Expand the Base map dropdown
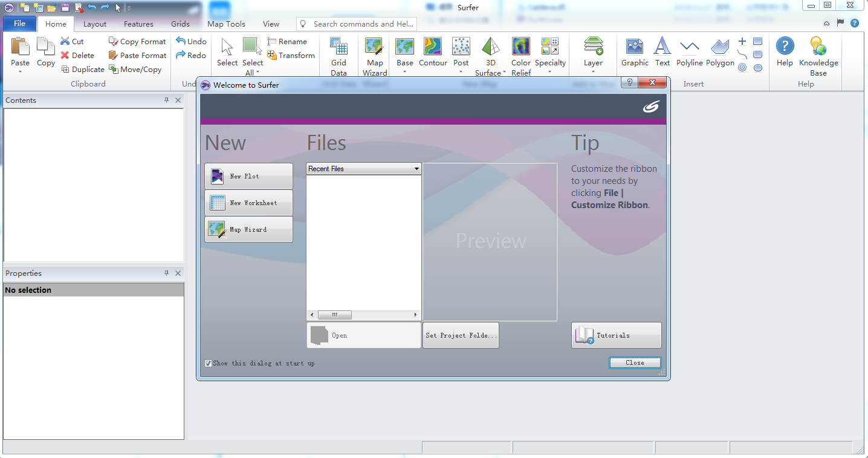Viewport: 868px width, 458px height. pos(404,72)
